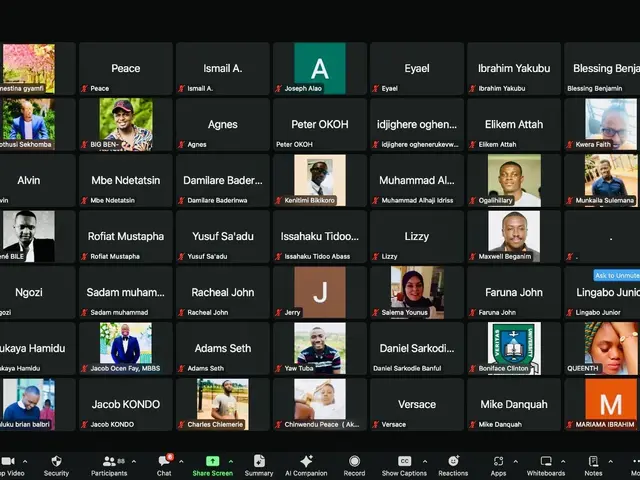Open the Security shield icon

click(x=56, y=461)
